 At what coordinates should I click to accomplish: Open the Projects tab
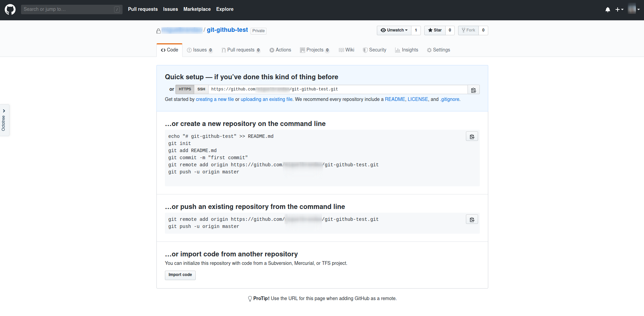tap(315, 50)
